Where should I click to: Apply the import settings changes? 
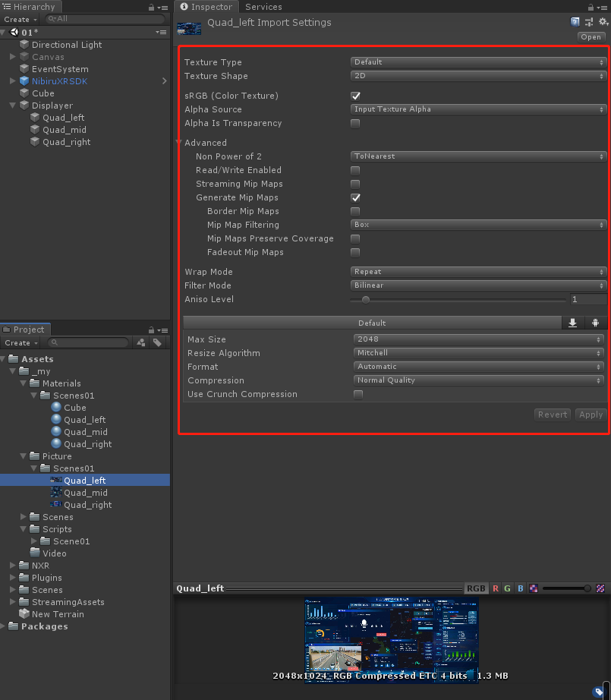point(591,414)
